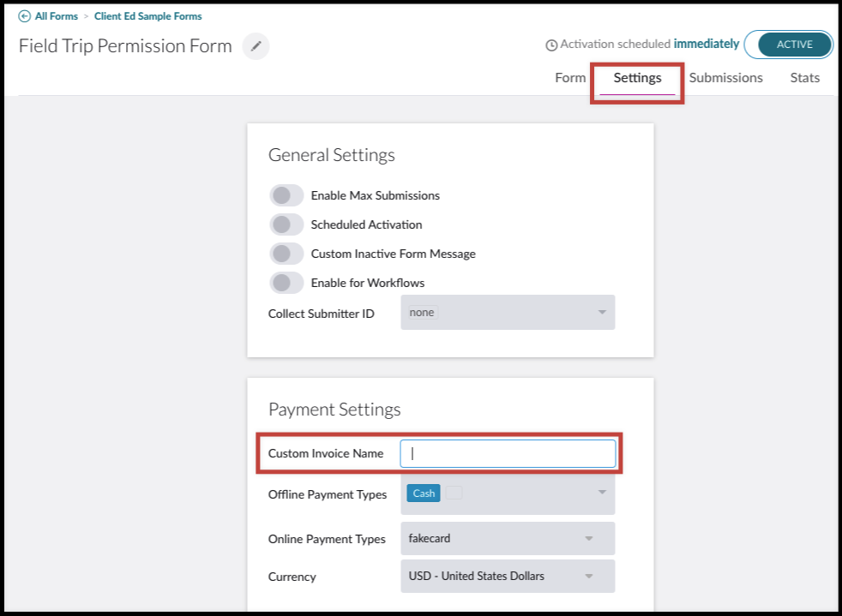Switch to the Settings tab
The image size is (842, 616).
pos(637,78)
